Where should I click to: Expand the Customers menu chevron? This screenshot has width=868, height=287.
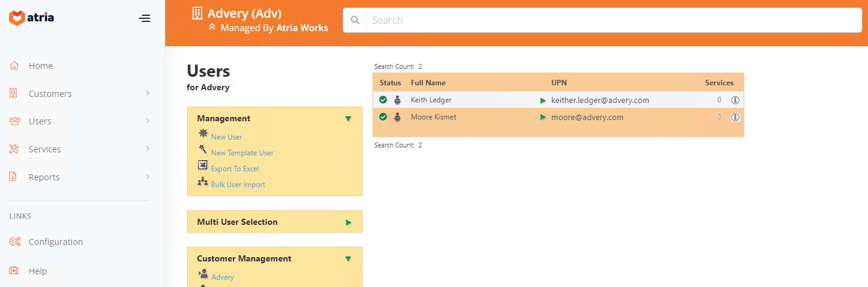148,93
